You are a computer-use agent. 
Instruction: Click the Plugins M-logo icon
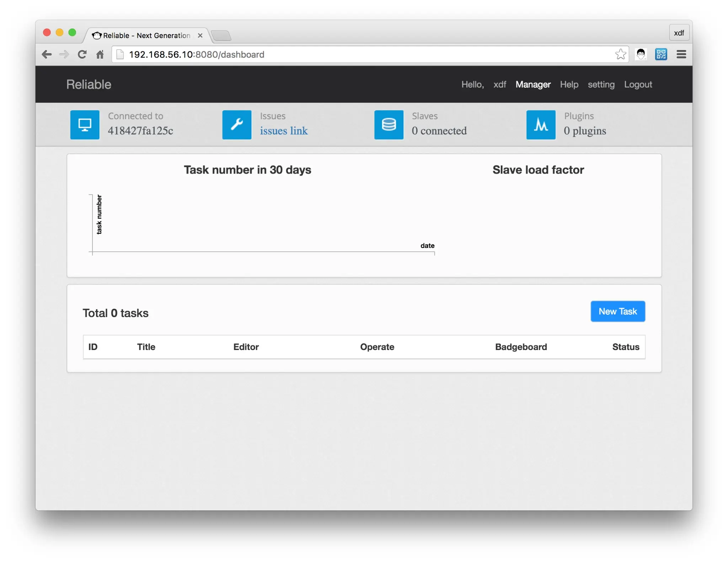pyautogui.click(x=541, y=125)
